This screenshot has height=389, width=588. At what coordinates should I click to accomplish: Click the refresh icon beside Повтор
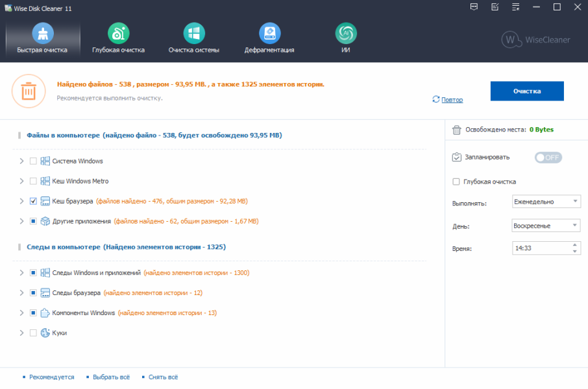click(435, 99)
